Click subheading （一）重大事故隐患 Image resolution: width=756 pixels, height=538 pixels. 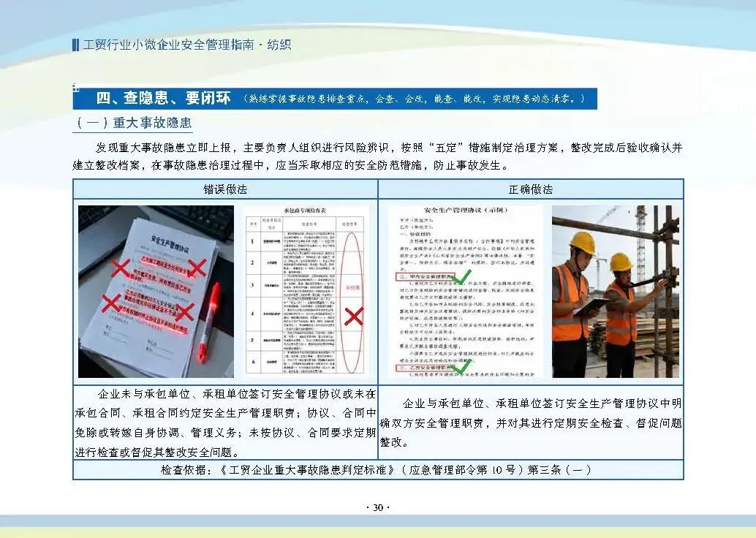click(133, 123)
